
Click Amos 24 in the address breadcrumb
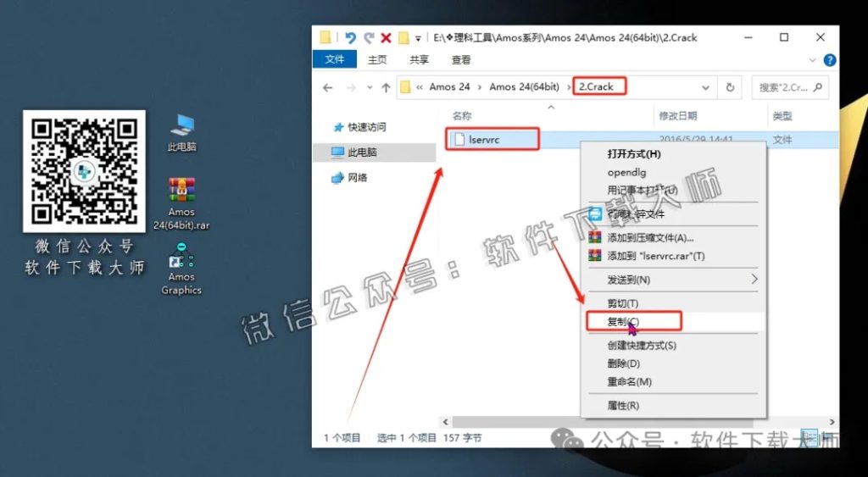pos(449,87)
